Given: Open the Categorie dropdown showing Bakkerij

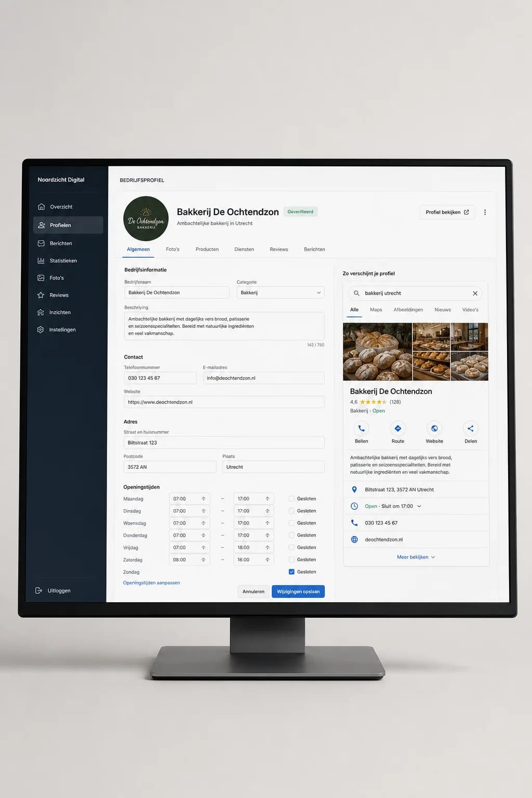Looking at the screenshot, I should click(x=281, y=292).
